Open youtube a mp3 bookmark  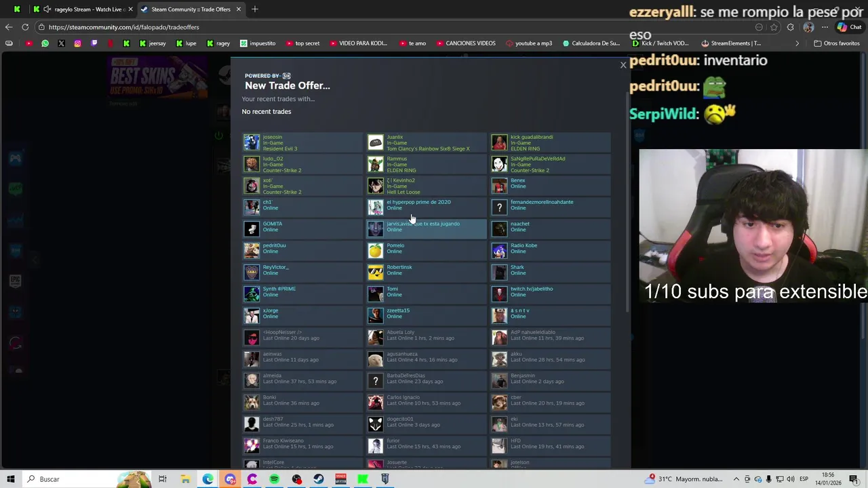tap(528, 43)
